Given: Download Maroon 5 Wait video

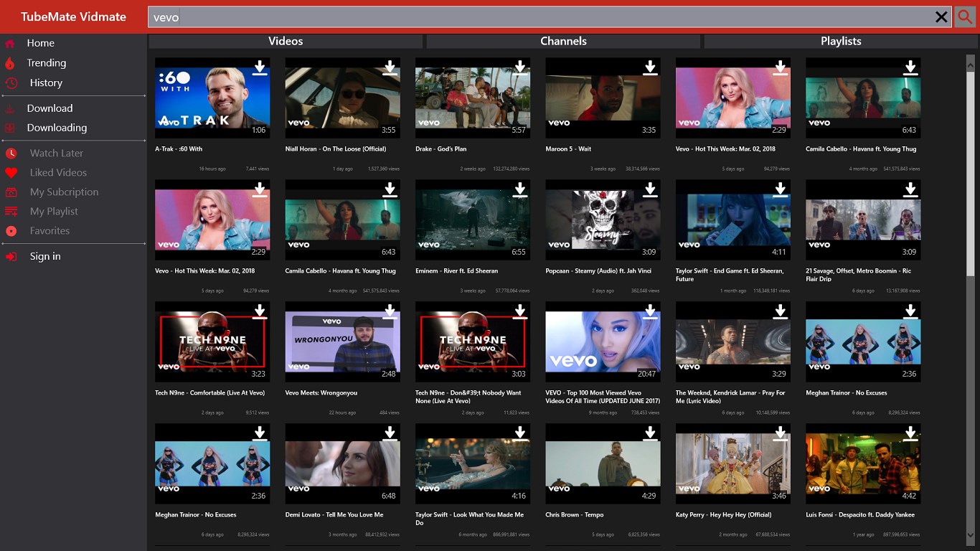Looking at the screenshot, I should point(650,68).
